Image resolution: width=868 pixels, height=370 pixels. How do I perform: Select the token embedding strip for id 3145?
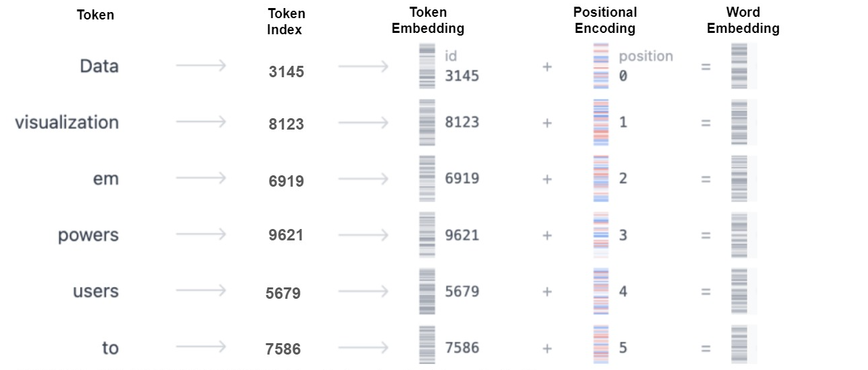click(x=427, y=66)
